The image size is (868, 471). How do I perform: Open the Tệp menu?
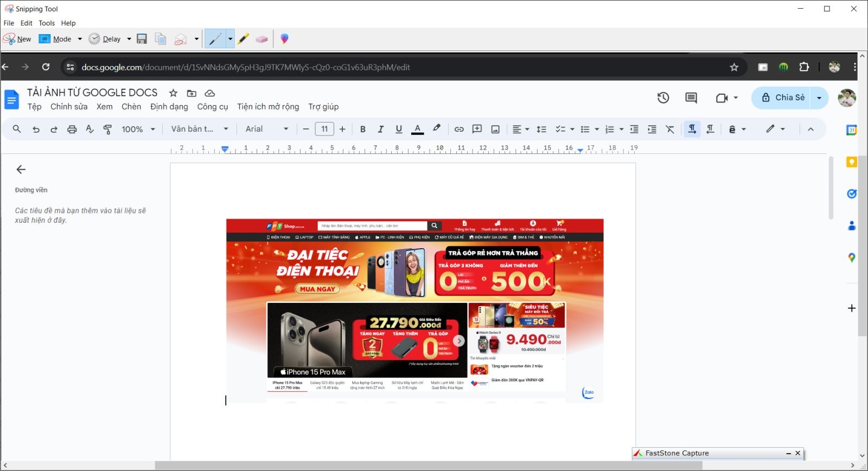pyautogui.click(x=35, y=107)
